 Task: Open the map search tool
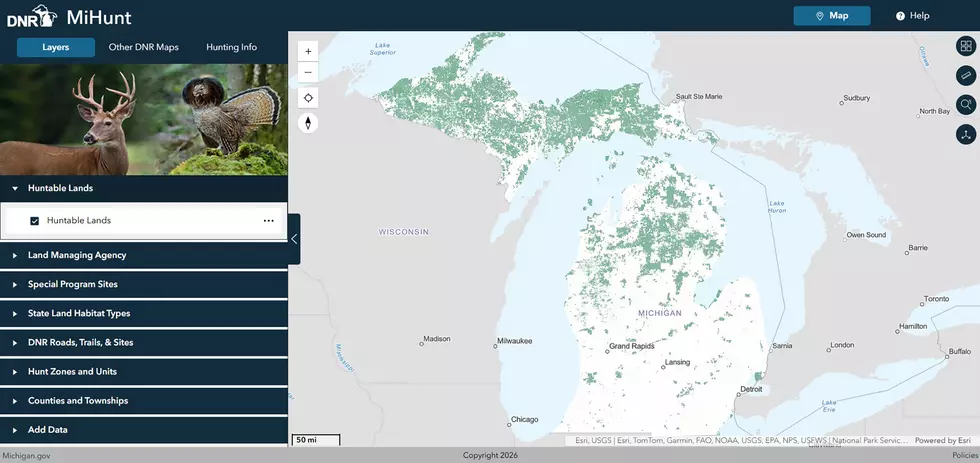click(966, 104)
